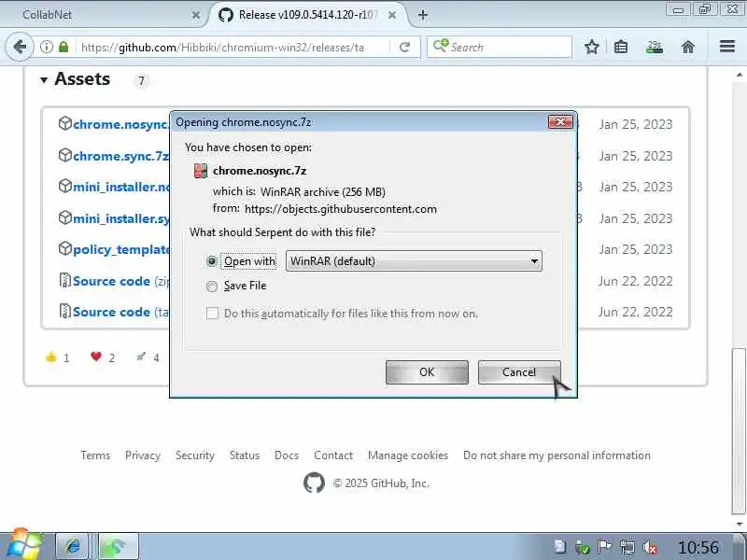Click the scrollbar up arrow
Image resolution: width=747 pixels, height=560 pixels.
pyautogui.click(x=739, y=75)
